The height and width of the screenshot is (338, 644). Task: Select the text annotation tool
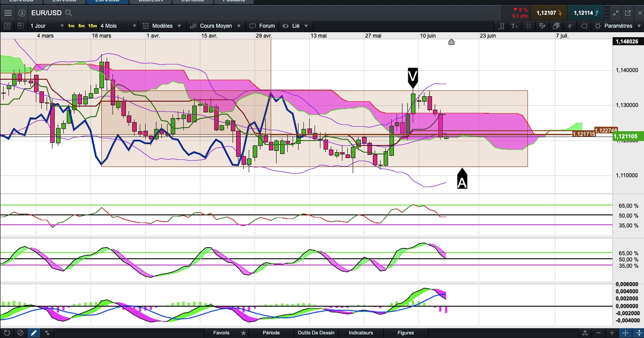514,26
